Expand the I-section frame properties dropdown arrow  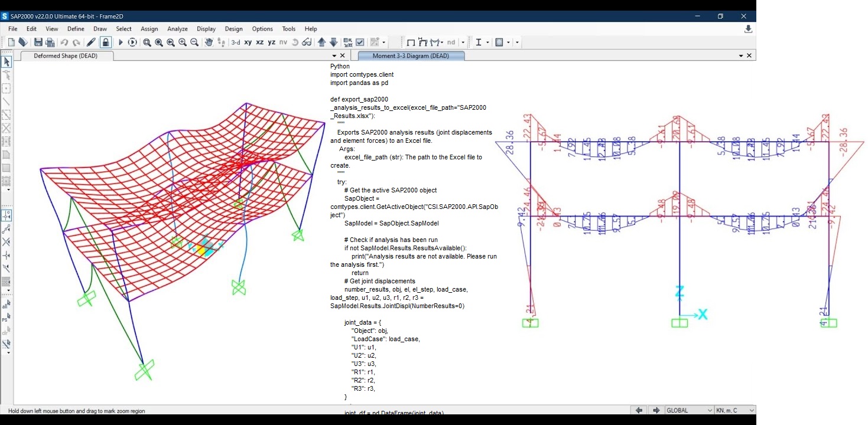pos(487,42)
